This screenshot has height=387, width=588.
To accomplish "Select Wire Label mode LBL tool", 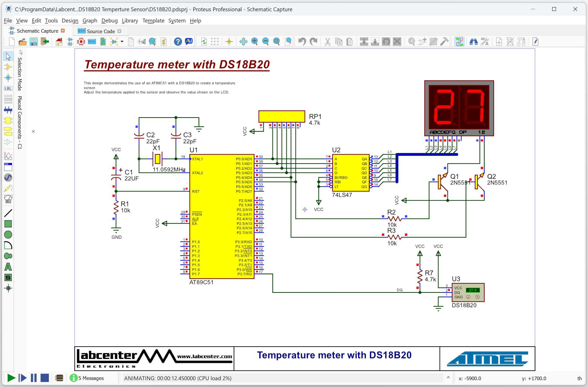I will (x=8, y=89).
